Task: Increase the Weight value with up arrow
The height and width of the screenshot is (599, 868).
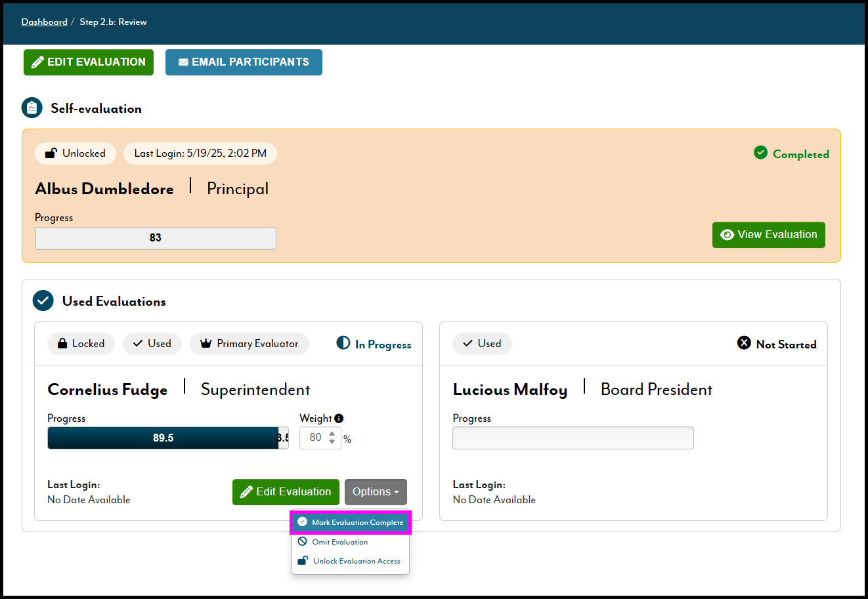Action: [332, 434]
